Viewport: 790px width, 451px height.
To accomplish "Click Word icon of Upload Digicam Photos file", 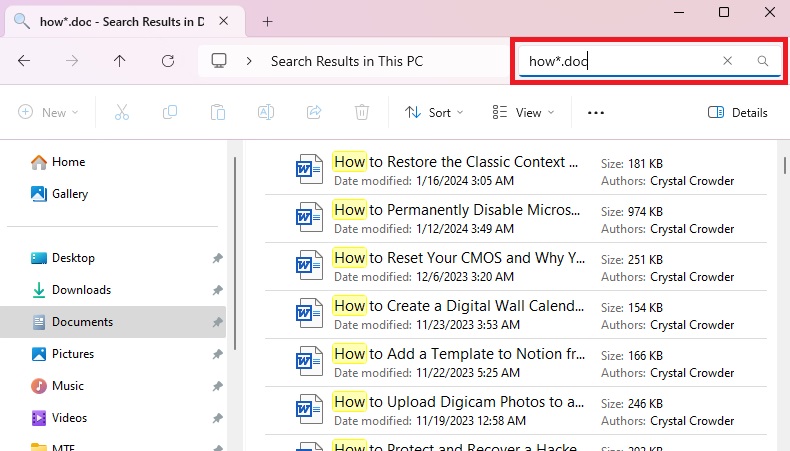I will pos(309,409).
